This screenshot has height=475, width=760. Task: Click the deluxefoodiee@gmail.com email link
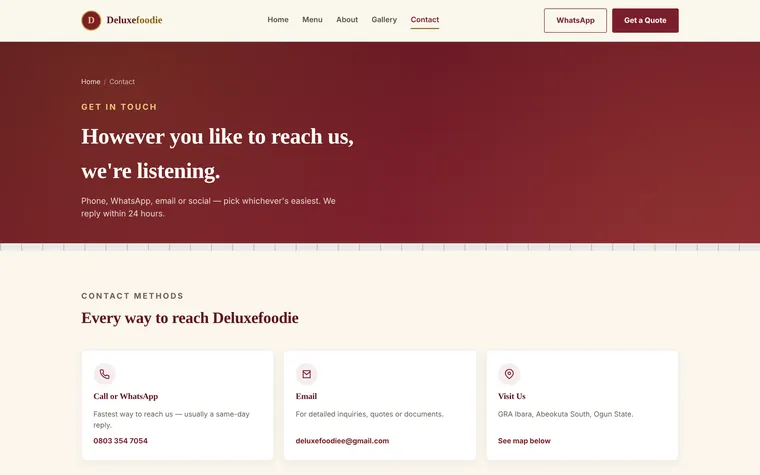pos(342,441)
